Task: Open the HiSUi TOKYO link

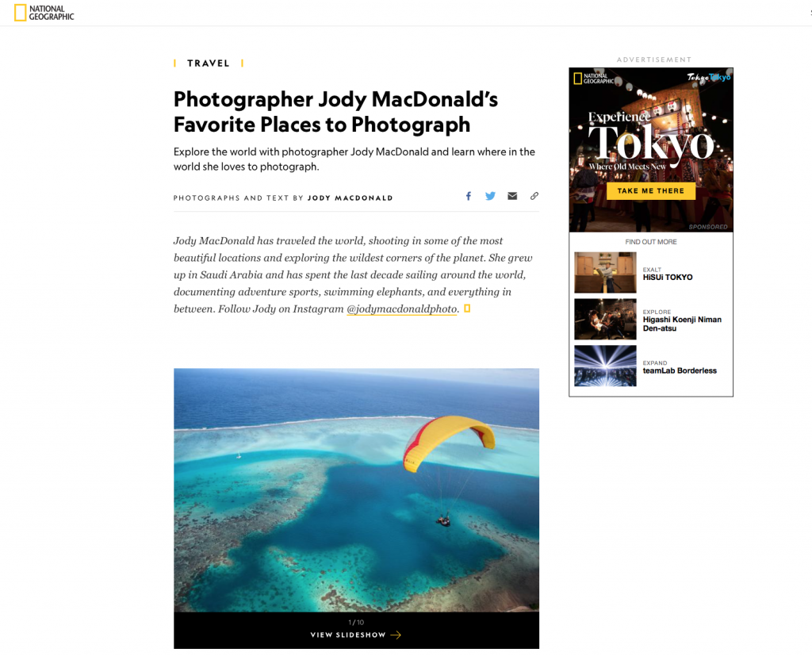Action: [x=668, y=277]
